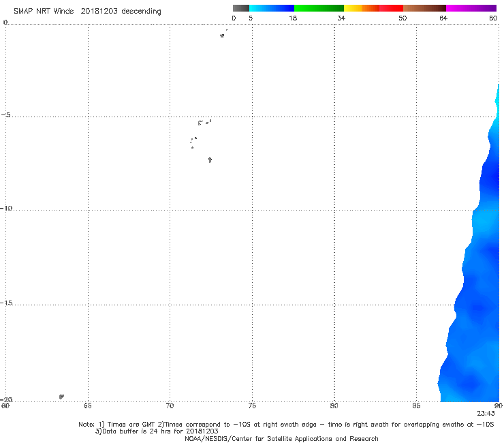Click the longitude axis label "65"

(x=87, y=406)
